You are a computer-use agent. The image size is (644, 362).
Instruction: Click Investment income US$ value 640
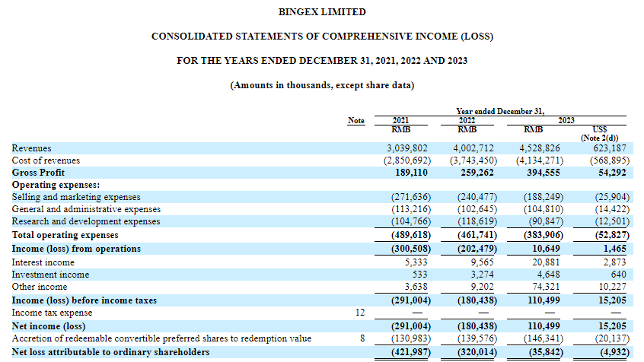tap(619, 275)
